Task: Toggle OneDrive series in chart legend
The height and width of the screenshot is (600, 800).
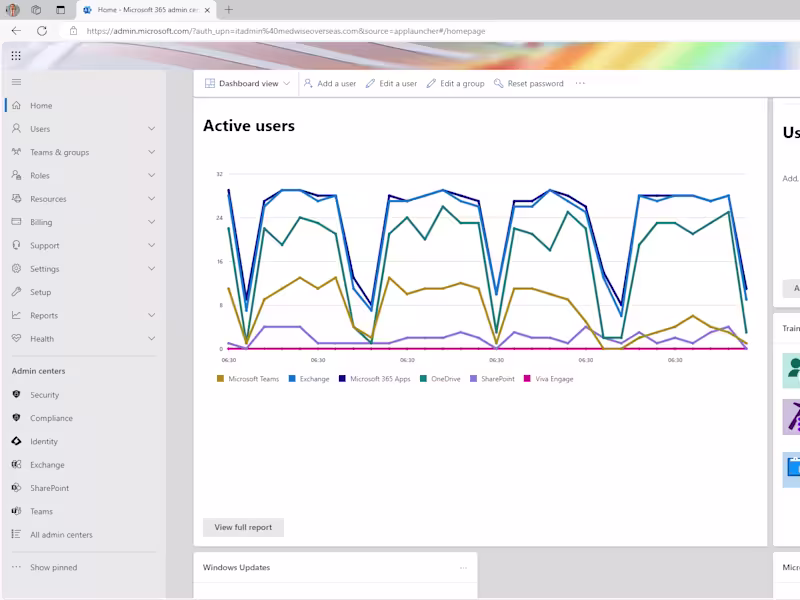Action: tap(440, 379)
